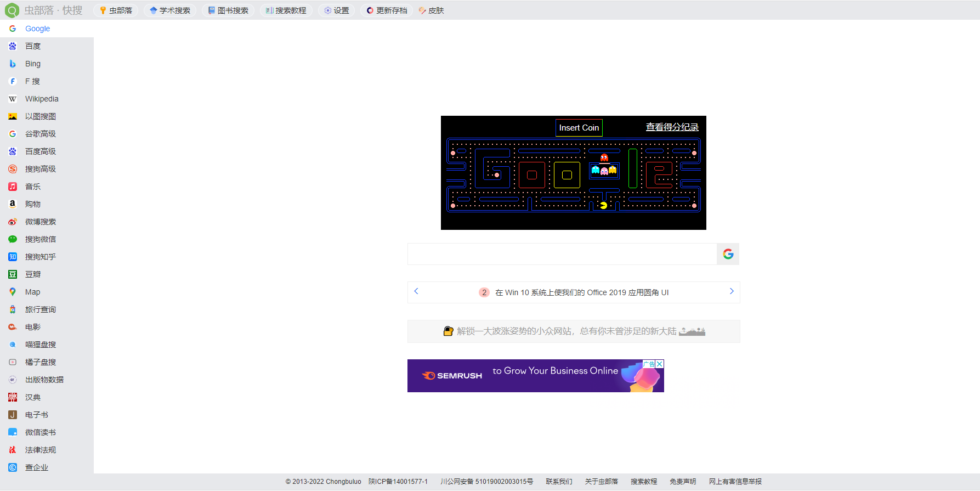980x491 pixels.
Task: Open the 网上有害信息举报 footer link
Action: pyautogui.click(x=735, y=482)
